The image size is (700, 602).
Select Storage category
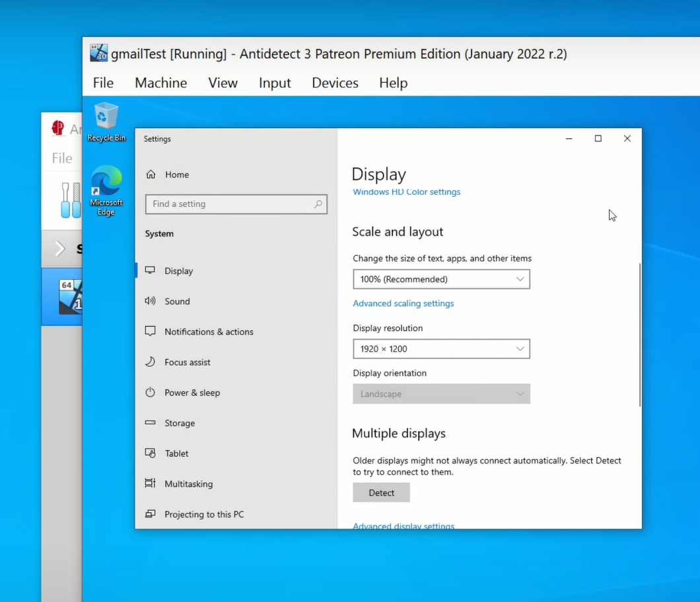(x=236, y=422)
